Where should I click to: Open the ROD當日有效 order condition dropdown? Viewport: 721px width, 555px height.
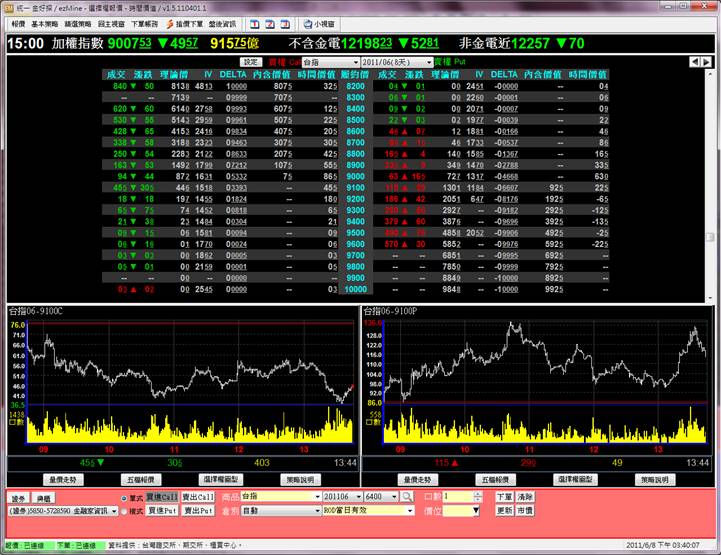click(409, 510)
